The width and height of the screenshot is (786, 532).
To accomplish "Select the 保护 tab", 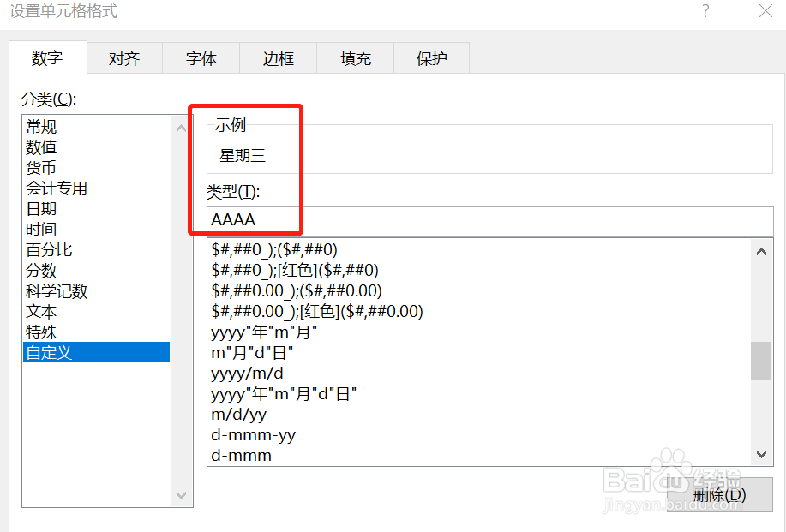I will click(430, 57).
